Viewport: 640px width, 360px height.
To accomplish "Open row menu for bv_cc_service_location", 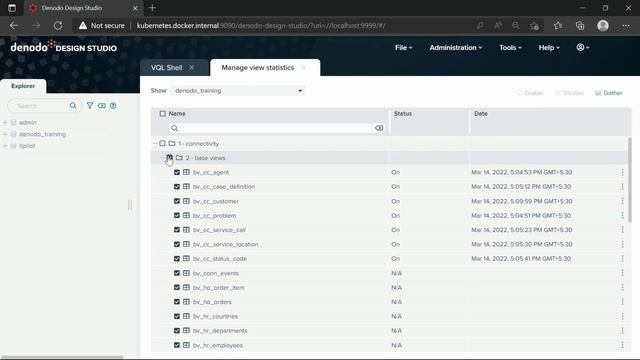I will (622, 244).
